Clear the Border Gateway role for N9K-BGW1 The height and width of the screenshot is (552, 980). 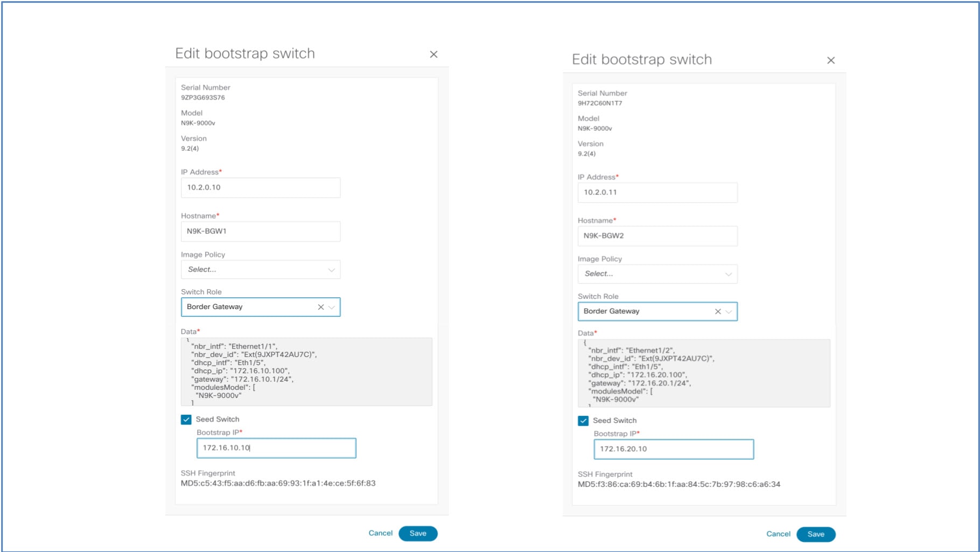320,307
